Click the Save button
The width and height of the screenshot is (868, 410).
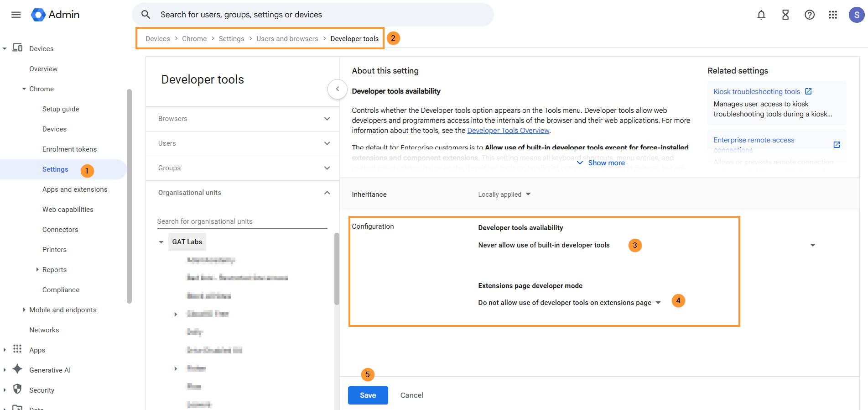point(368,395)
